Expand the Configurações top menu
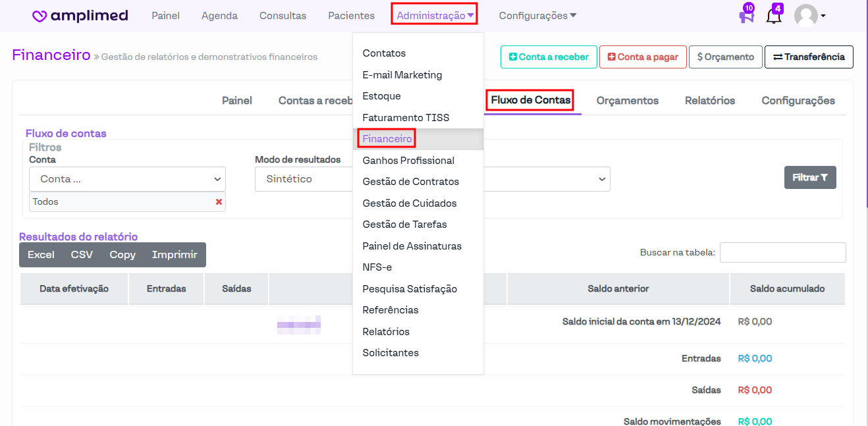This screenshot has width=868, height=426. 537,16
